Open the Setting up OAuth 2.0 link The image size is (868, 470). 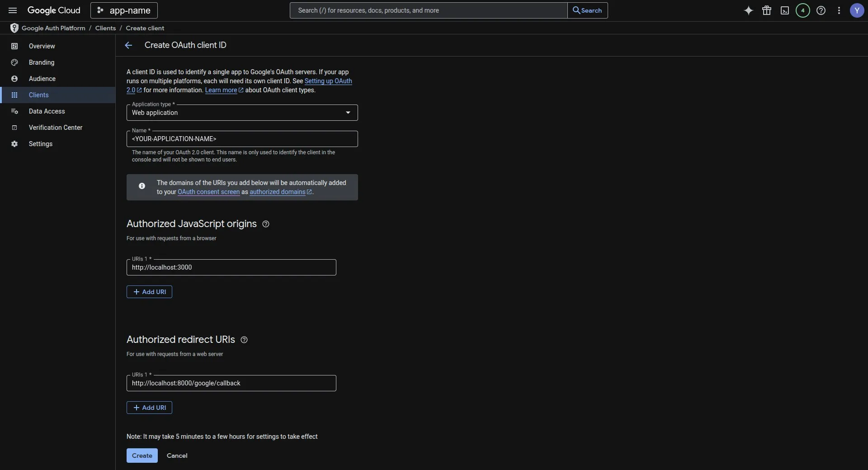328,81
